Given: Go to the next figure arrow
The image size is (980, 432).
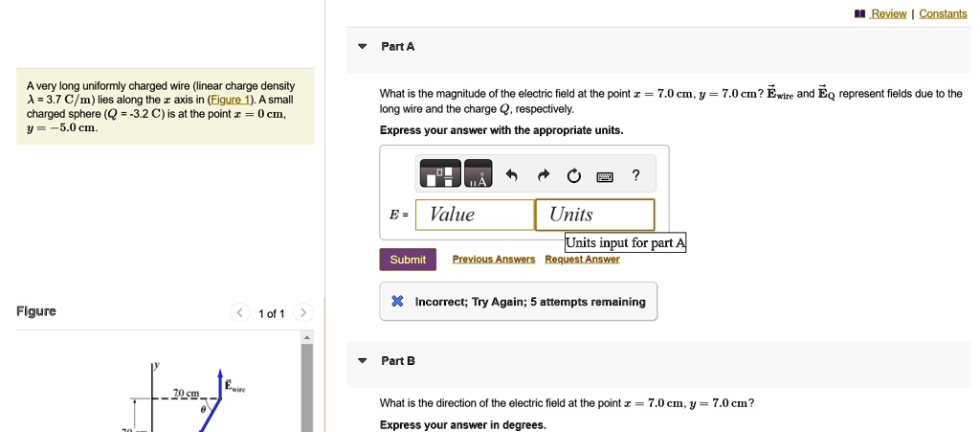Looking at the screenshot, I should coord(303,312).
